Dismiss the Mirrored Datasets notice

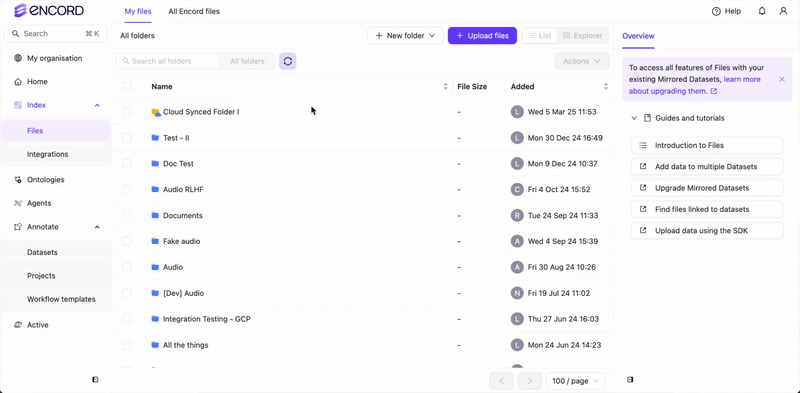pos(782,79)
